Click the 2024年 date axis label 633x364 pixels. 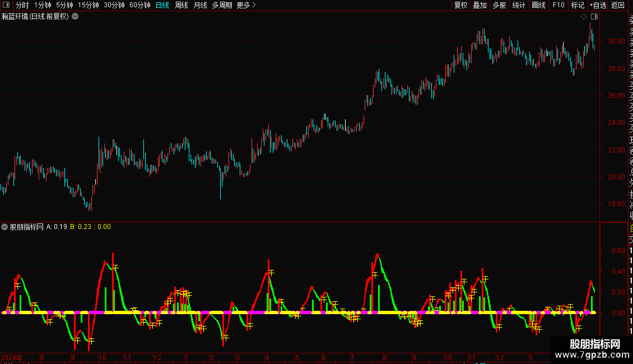[x=12, y=357]
